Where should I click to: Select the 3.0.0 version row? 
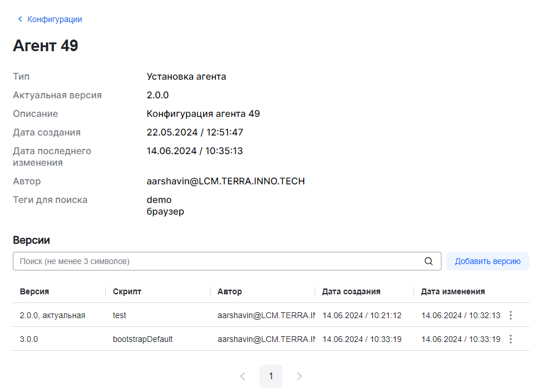click(x=29, y=339)
